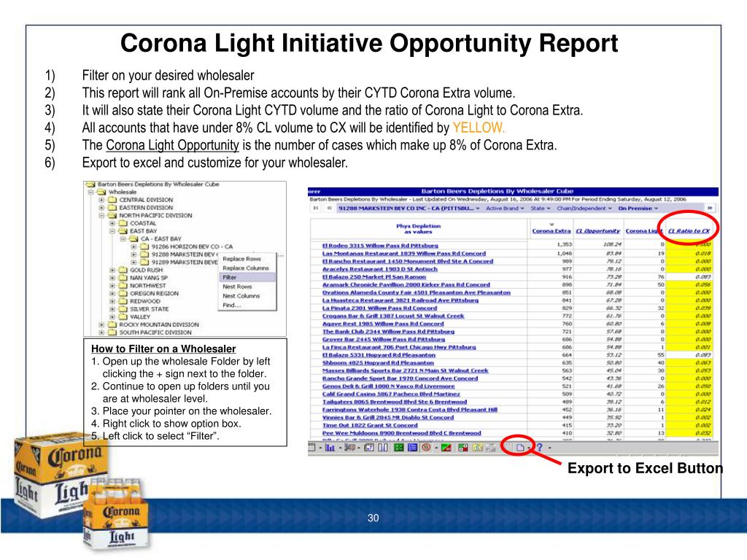
Task: Collapse the EAST BAY folder
Action: pyautogui.click(x=112, y=231)
